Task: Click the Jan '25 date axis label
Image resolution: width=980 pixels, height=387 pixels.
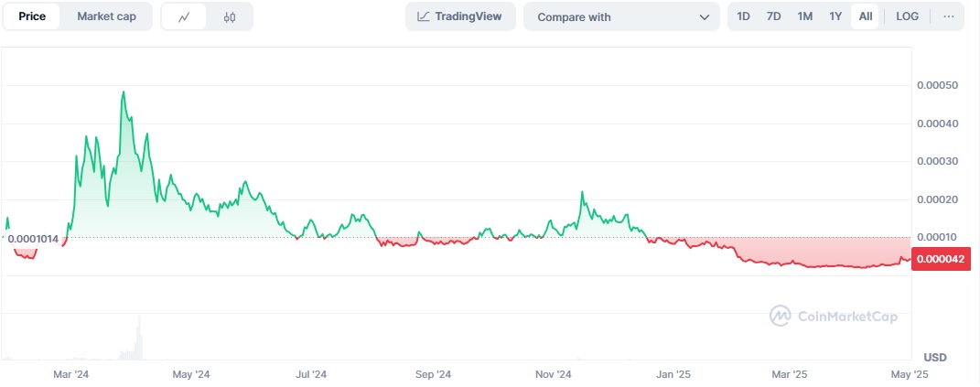Action: [x=674, y=374]
